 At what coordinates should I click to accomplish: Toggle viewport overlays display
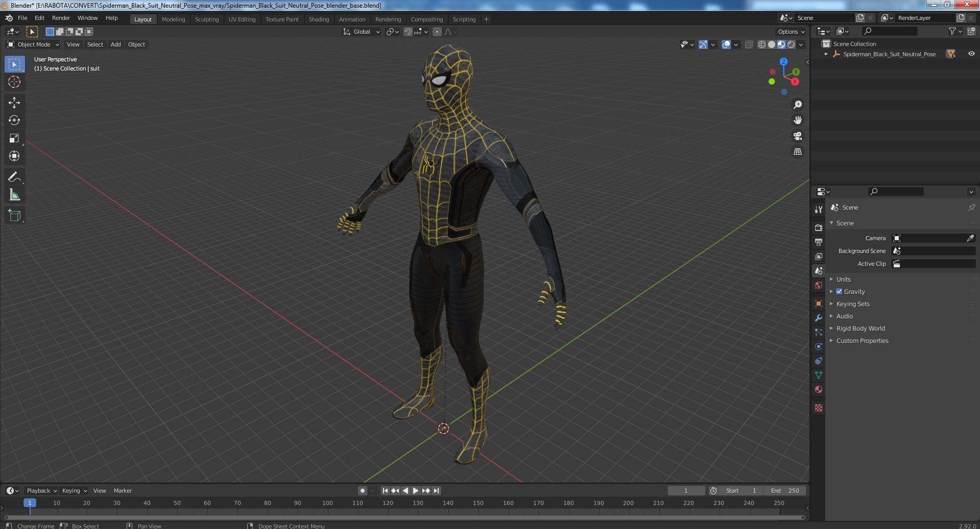click(x=726, y=44)
